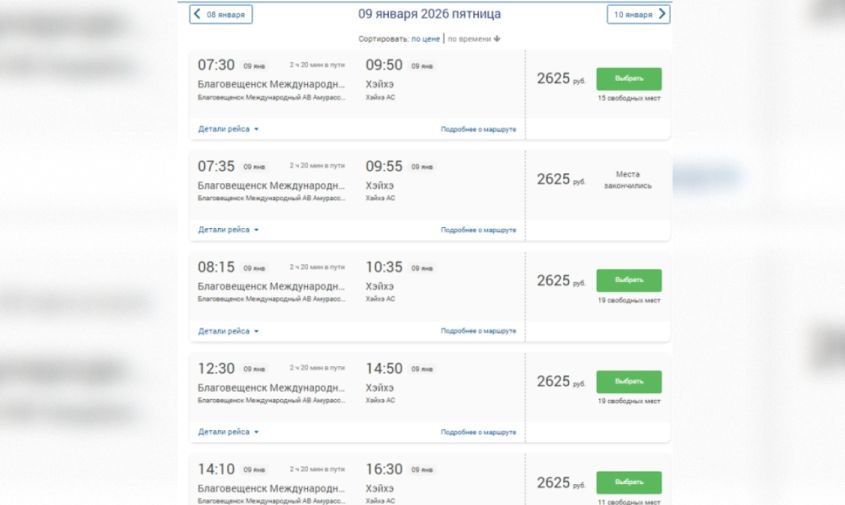Image resolution: width=845 pixels, height=505 pixels.
Task: Sort trips by price (по цене)
Action: 425,39
